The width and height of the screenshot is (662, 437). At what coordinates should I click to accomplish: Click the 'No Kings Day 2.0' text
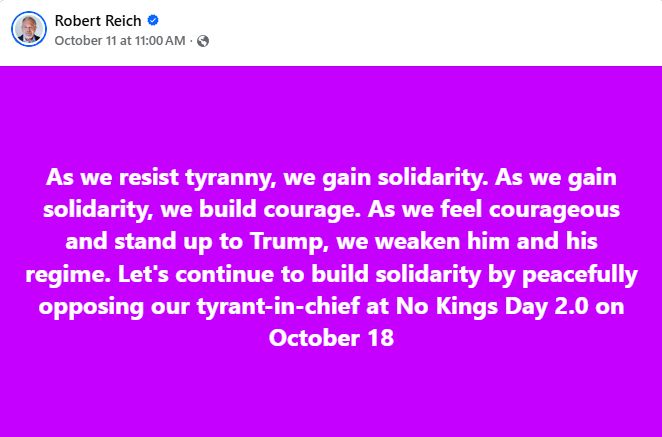pyautogui.click(x=492, y=306)
